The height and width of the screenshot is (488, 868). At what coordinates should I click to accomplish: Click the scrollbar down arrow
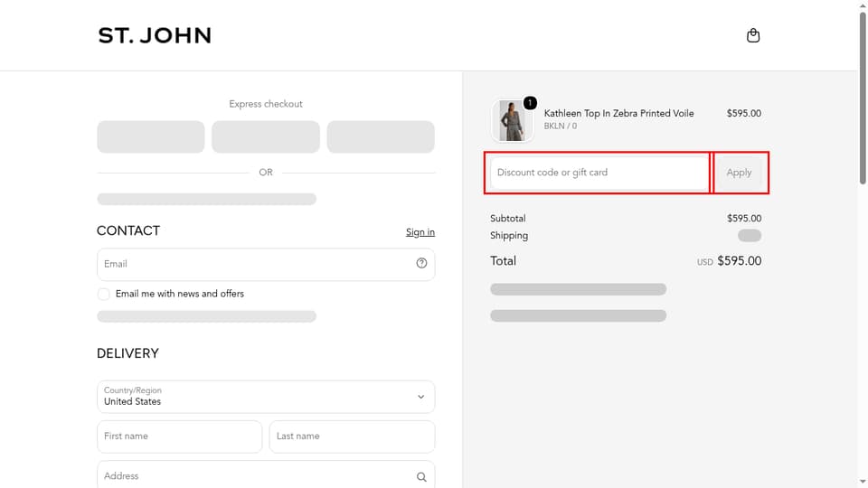click(x=863, y=483)
